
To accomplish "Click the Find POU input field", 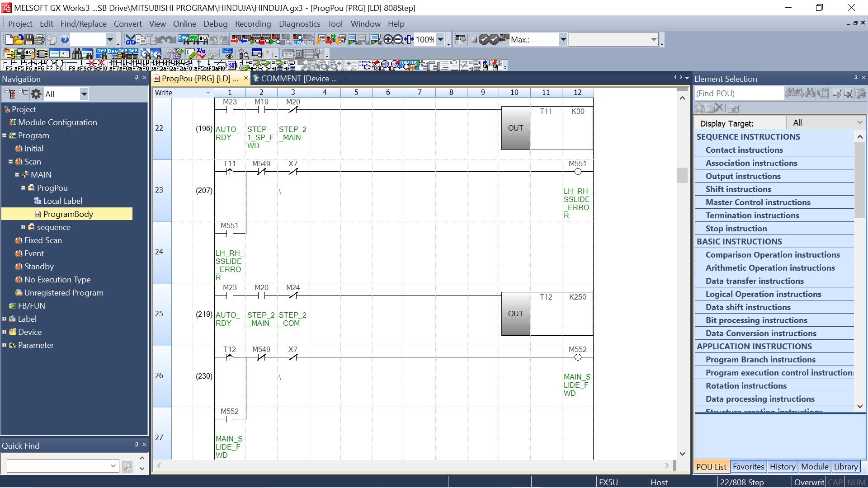I will click(739, 94).
